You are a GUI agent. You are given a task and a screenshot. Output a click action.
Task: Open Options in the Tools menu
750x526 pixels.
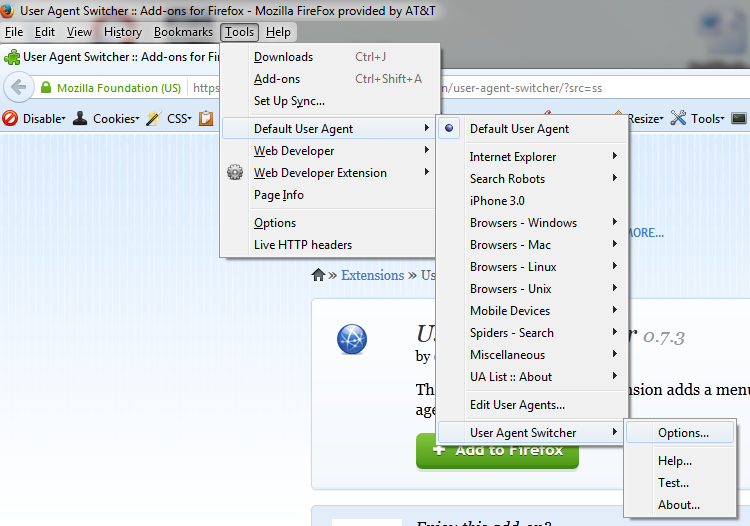(329, 223)
